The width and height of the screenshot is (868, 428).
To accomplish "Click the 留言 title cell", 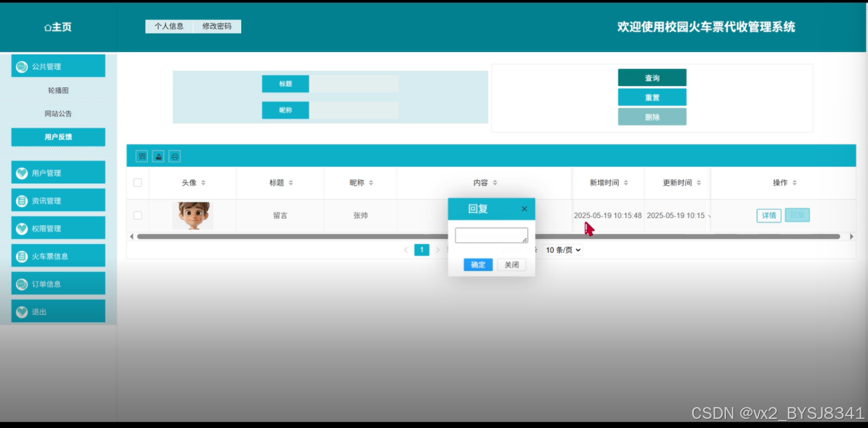I will pos(280,215).
